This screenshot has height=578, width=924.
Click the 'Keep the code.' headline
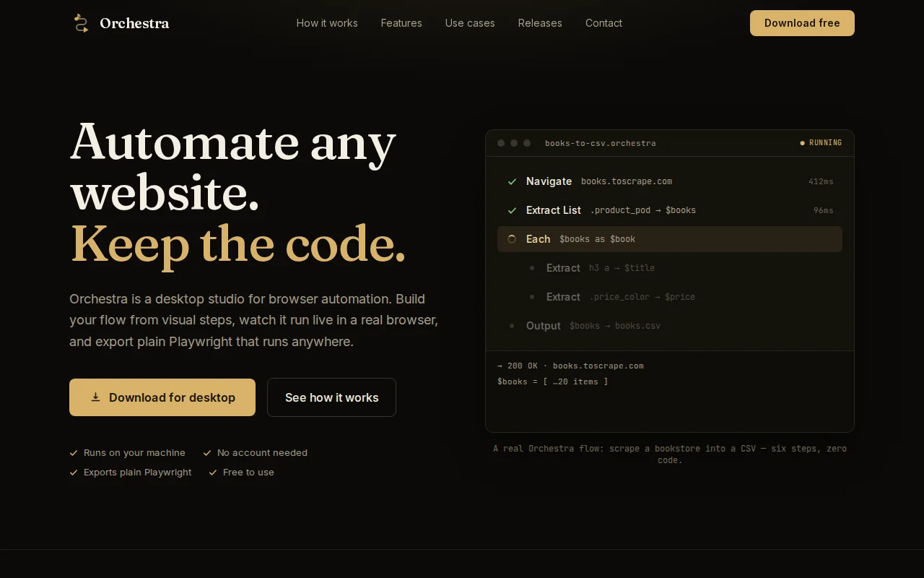pos(238,244)
